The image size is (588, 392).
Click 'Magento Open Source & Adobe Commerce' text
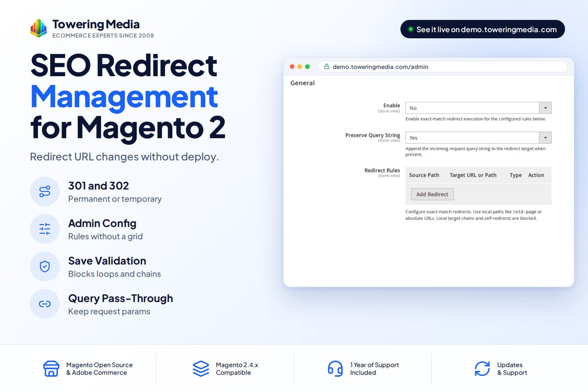(x=99, y=369)
